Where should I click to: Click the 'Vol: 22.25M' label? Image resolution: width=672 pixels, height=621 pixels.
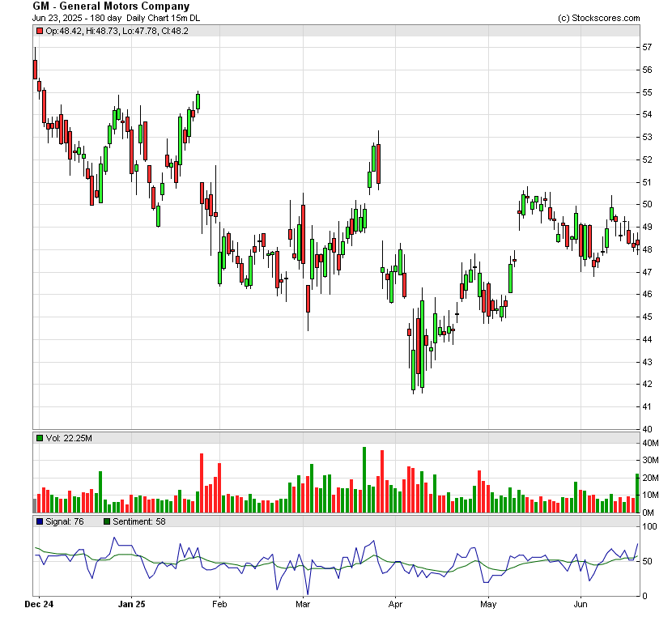coord(69,438)
